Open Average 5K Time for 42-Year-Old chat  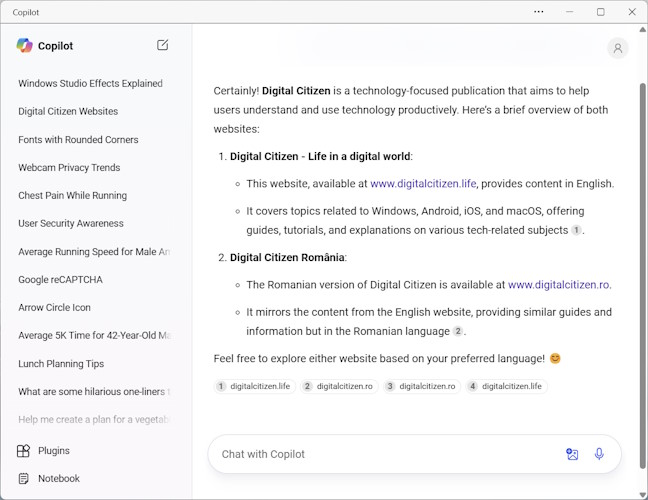[x=94, y=336]
